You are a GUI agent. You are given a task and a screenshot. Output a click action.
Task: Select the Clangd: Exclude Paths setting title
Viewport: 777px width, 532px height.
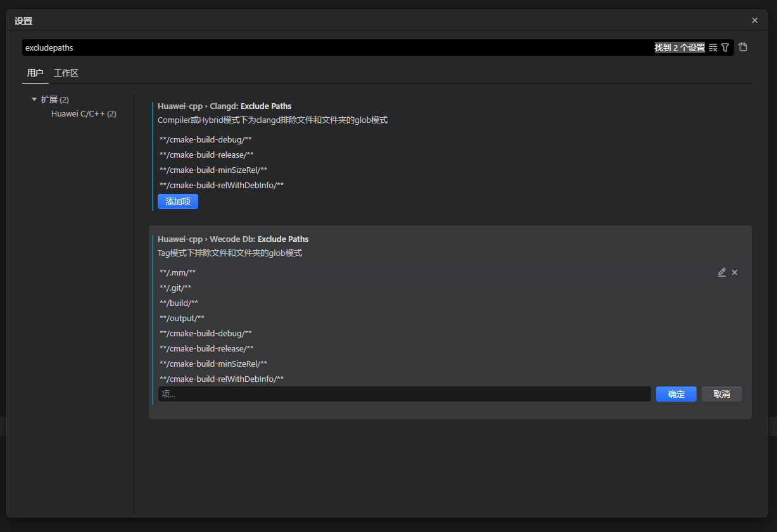pos(225,106)
